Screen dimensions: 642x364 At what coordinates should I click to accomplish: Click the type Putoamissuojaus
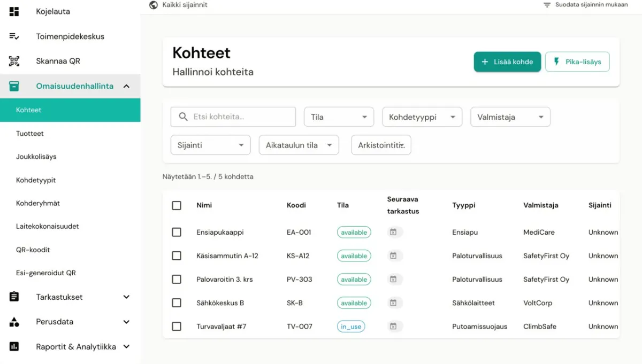coord(480,327)
